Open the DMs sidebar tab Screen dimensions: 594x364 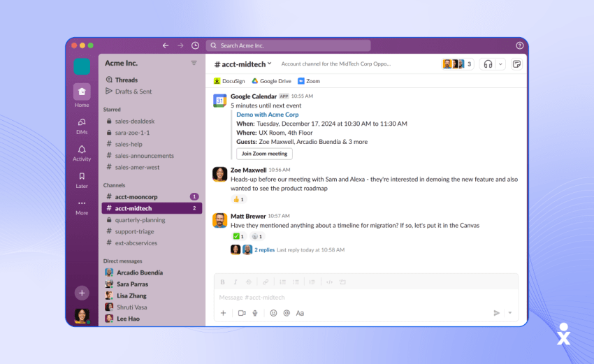[x=82, y=126]
